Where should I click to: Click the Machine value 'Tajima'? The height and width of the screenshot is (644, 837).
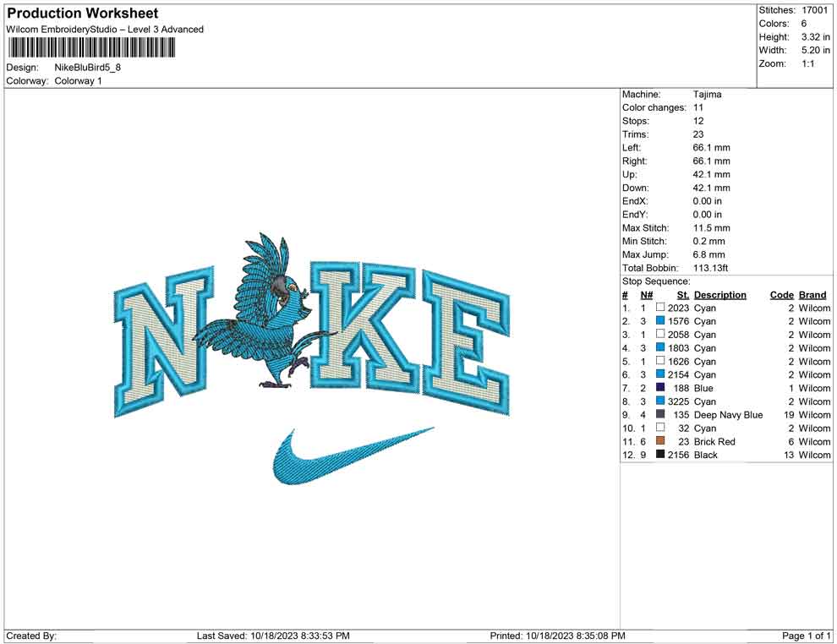708,94
